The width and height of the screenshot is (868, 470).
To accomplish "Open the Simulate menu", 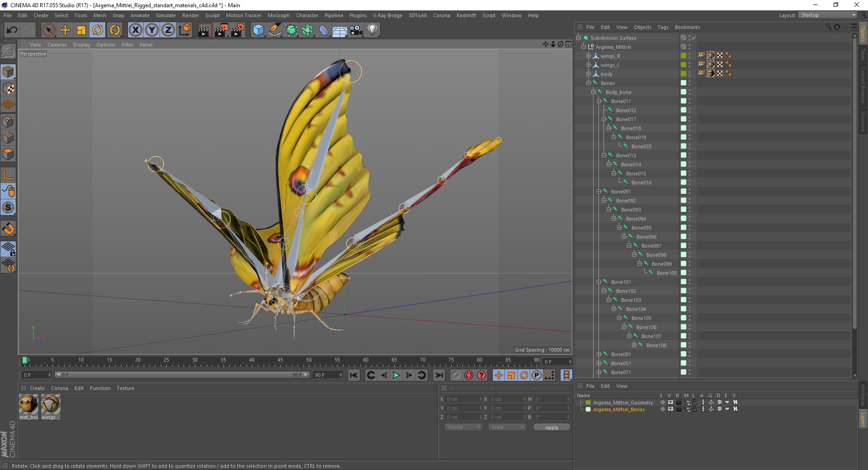I will click(166, 15).
